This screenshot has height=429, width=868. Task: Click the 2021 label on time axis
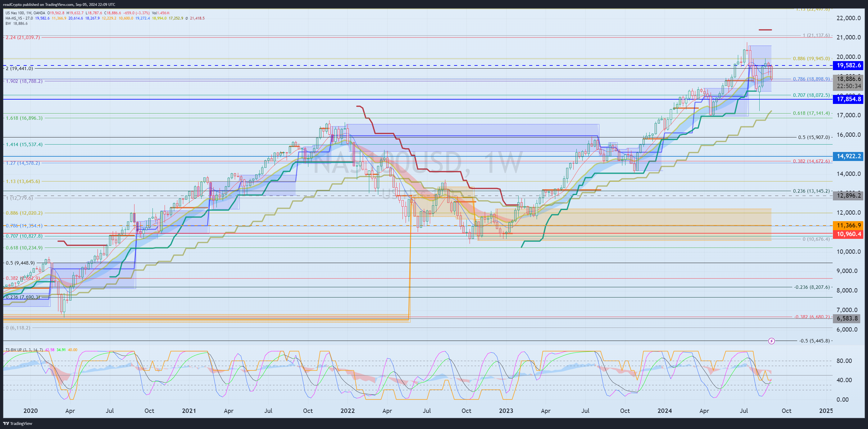(x=189, y=410)
